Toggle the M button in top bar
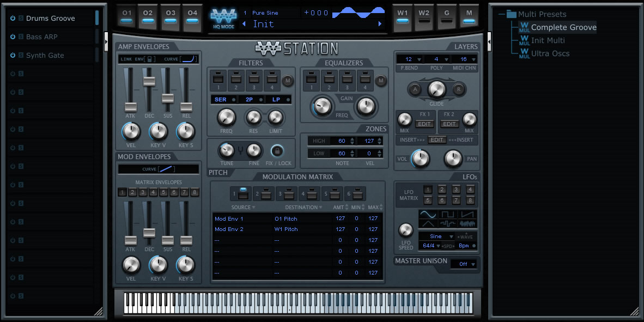This screenshot has width=644, height=322. [469, 16]
